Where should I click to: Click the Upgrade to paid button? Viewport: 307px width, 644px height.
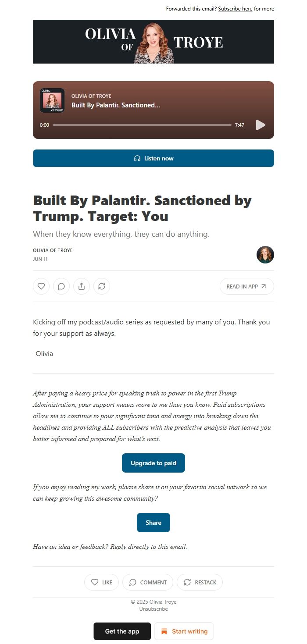pyautogui.click(x=153, y=463)
